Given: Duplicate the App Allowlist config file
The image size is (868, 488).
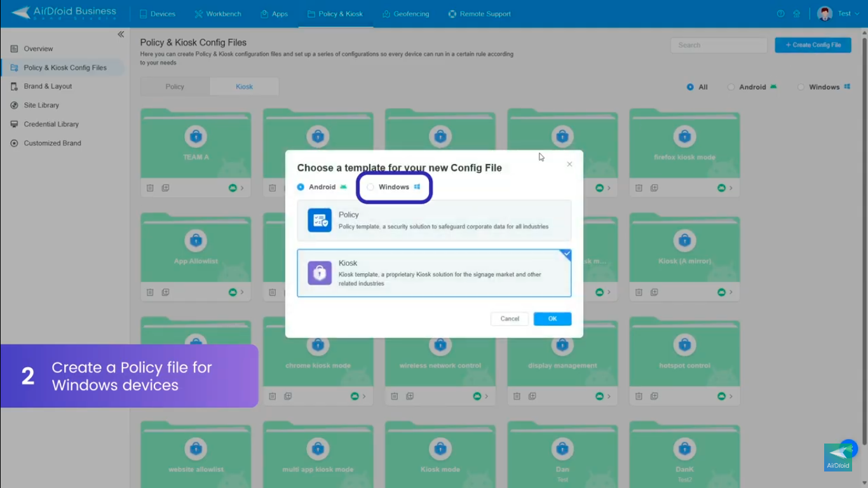Looking at the screenshot, I should pyautogui.click(x=165, y=292).
